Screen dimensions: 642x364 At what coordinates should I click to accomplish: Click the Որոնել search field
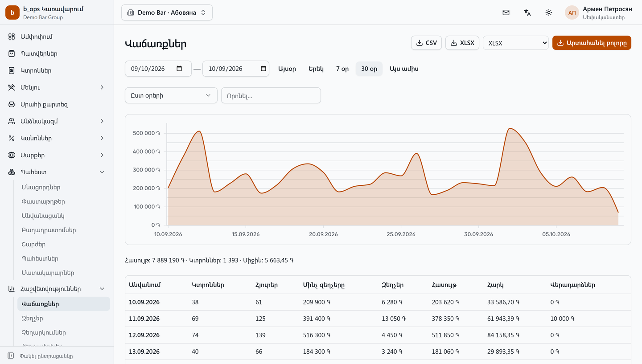click(x=271, y=95)
